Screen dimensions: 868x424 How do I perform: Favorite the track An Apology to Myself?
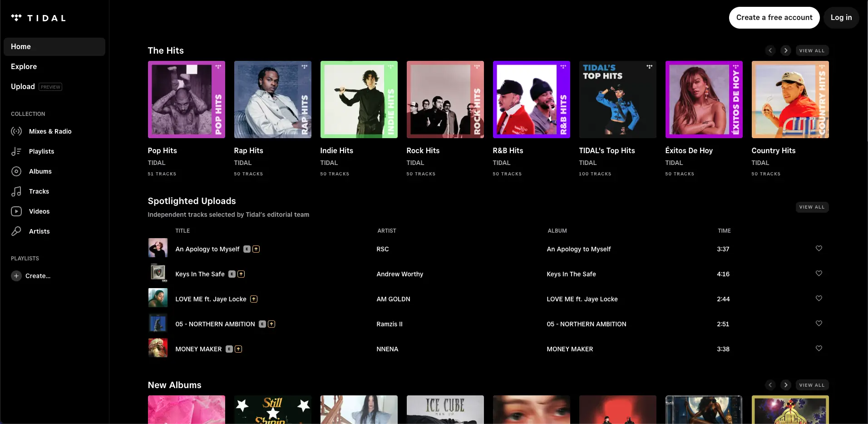coord(819,249)
